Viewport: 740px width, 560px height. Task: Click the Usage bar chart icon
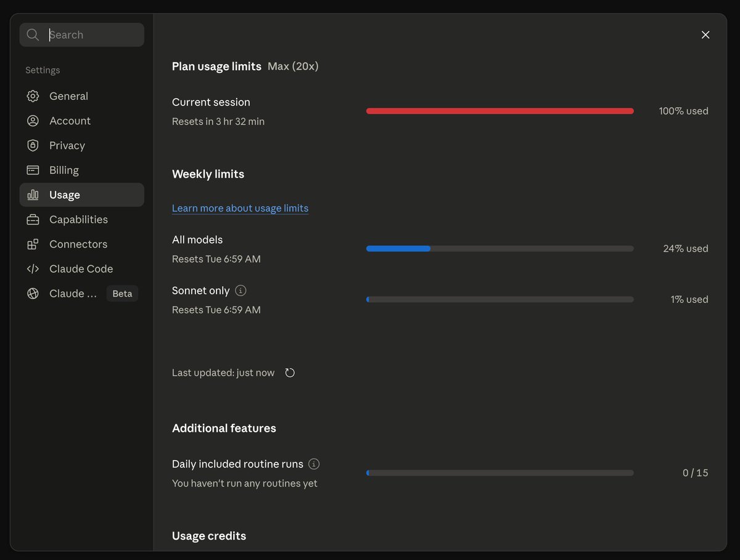(x=33, y=195)
